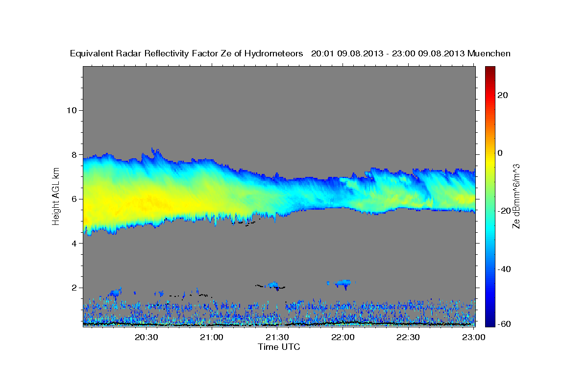Click the colorbar tick label '0'
Viewport: 588px width, 392px height.
point(500,153)
